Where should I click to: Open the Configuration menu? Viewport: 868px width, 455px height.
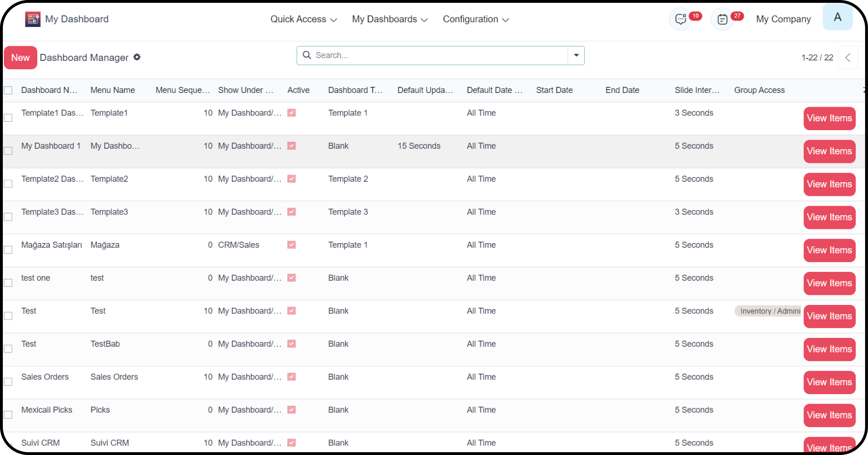pyautogui.click(x=475, y=19)
